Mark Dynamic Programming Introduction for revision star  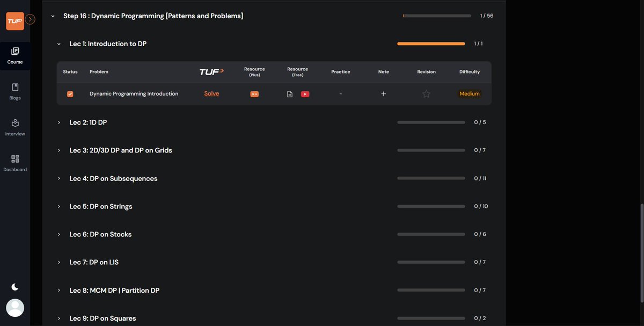426,94
